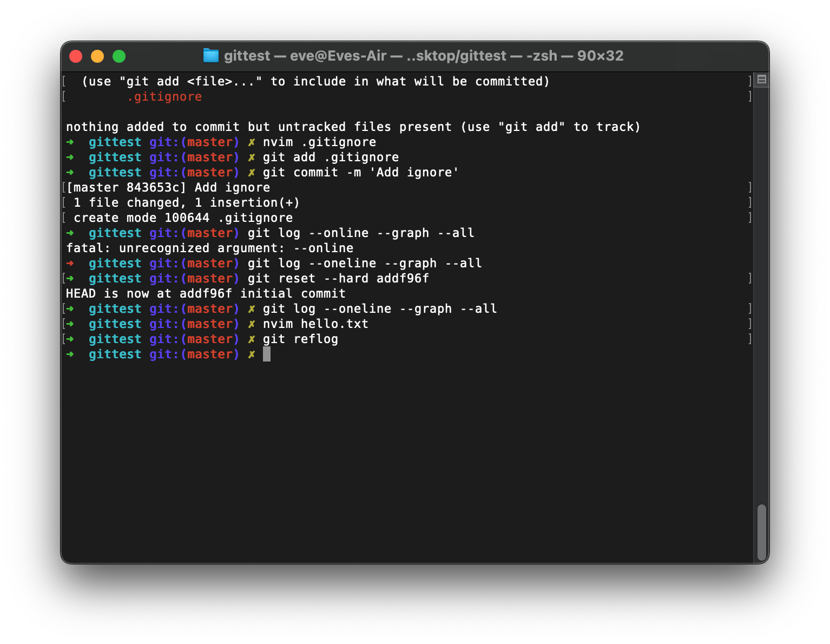Click the block cursor at the last prompt

coord(267,354)
